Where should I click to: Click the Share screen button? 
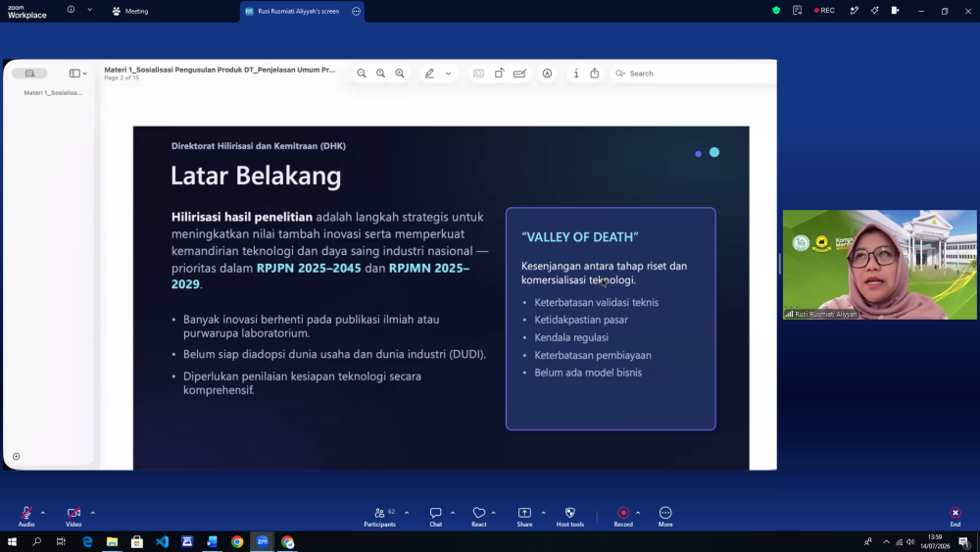pos(524,517)
